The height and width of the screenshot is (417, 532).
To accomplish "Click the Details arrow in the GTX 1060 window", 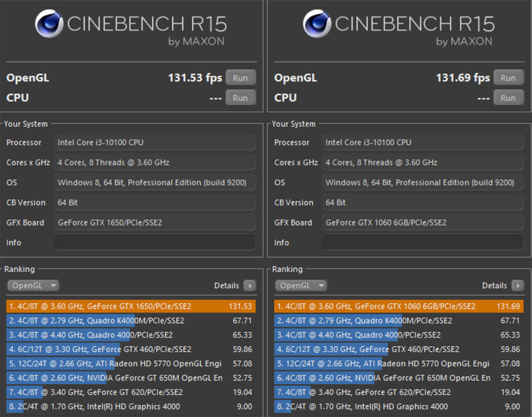I will [x=518, y=285].
